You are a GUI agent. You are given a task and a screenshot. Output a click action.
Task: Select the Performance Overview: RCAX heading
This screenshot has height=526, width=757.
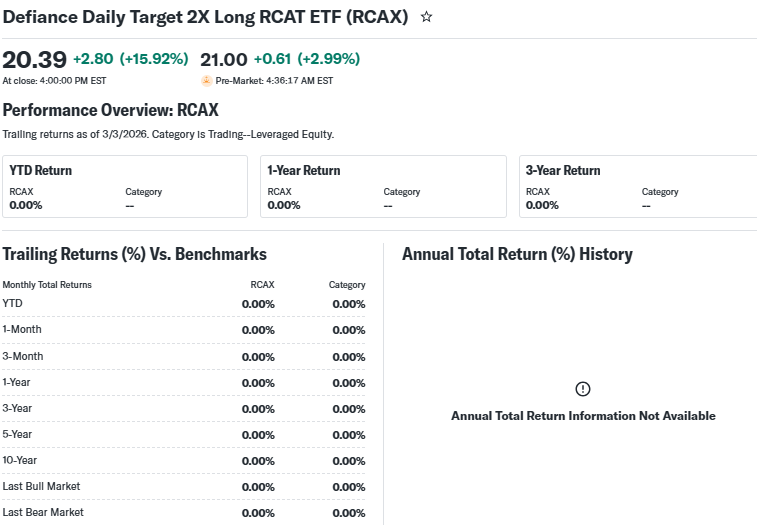pyautogui.click(x=110, y=110)
